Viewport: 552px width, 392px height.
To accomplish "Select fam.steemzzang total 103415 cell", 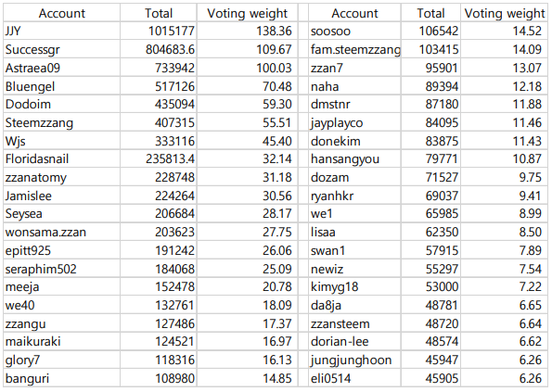I will click(x=430, y=49).
